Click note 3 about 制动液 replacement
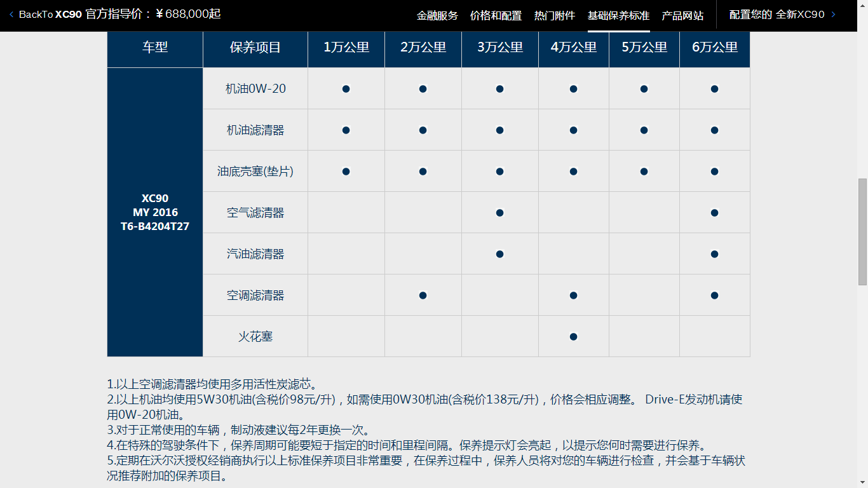868x488 pixels. (x=238, y=430)
